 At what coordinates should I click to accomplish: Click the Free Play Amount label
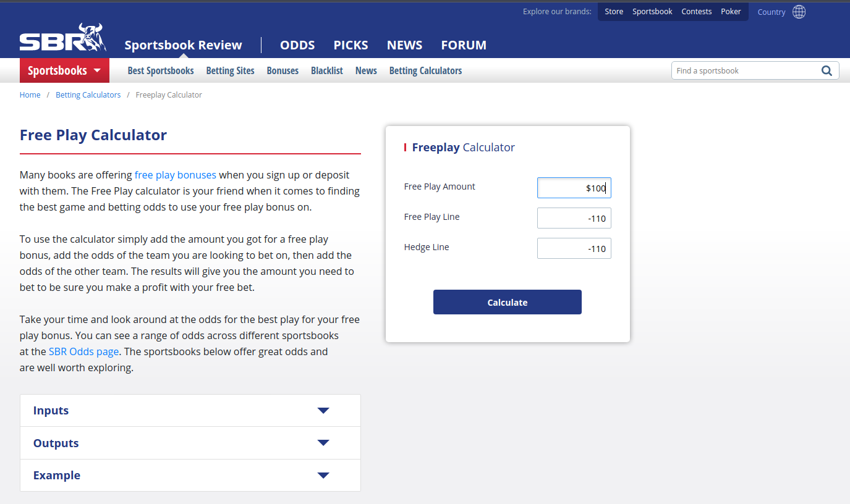[440, 187]
